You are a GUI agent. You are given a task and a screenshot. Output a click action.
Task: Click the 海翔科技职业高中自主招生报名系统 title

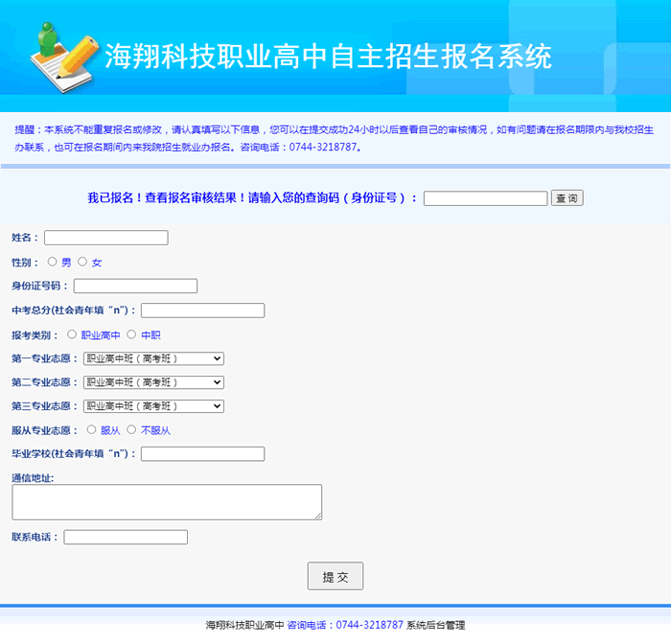pyautogui.click(x=328, y=56)
